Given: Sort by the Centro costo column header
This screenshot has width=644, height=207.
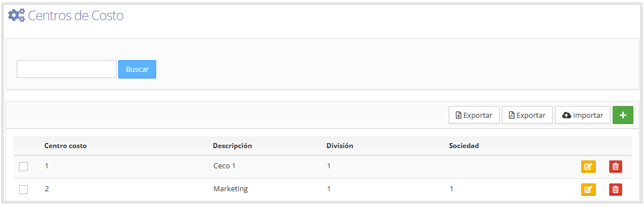Looking at the screenshot, I should pyautogui.click(x=66, y=146).
